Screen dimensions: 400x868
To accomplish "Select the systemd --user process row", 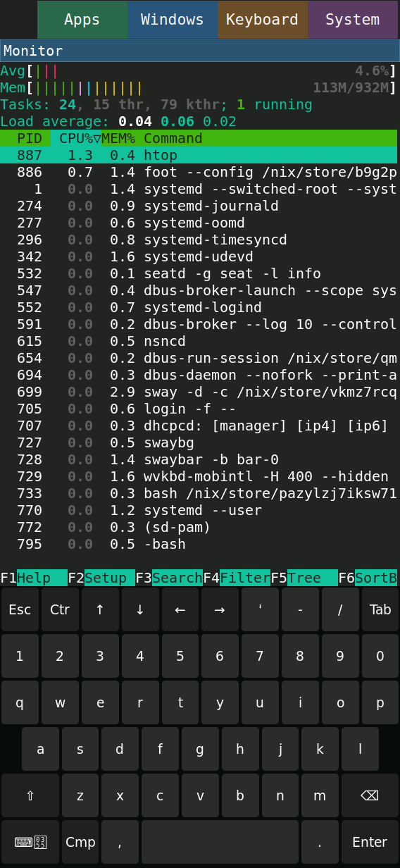I will (199, 510).
